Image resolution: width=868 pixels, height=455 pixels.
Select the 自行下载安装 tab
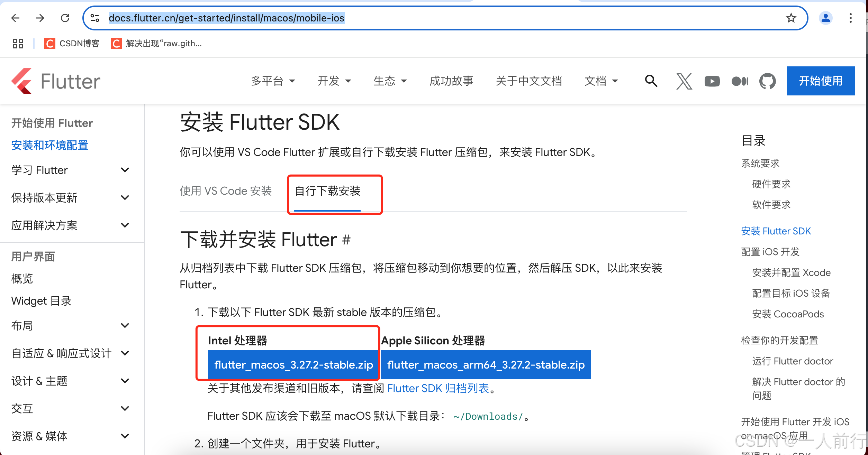coord(327,191)
